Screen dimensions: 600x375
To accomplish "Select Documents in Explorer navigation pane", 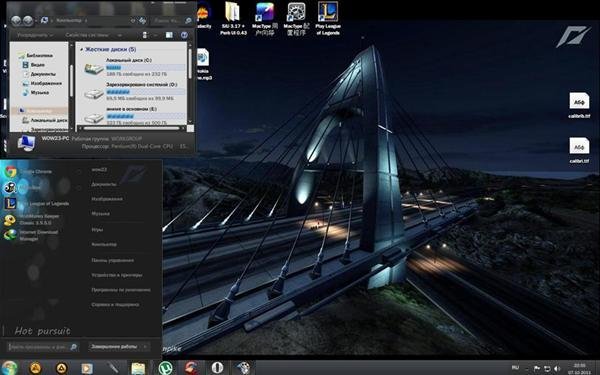I will point(39,74).
